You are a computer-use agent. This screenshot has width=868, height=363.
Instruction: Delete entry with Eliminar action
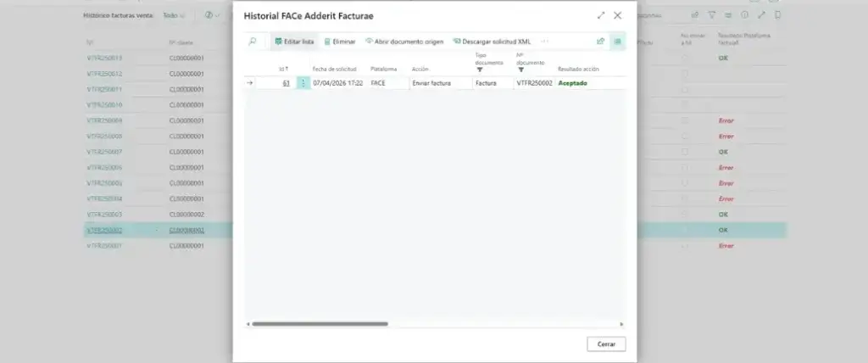tap(340, 41)
